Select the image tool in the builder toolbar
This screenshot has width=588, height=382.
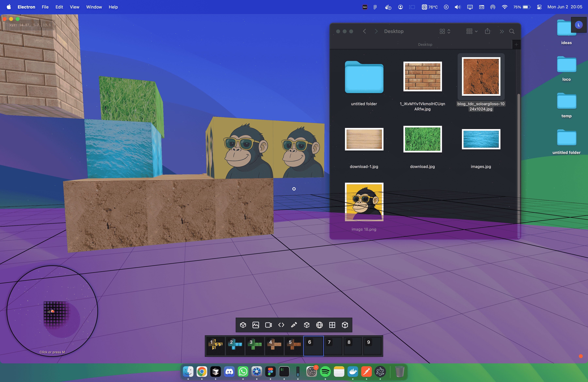coord(256,325)
